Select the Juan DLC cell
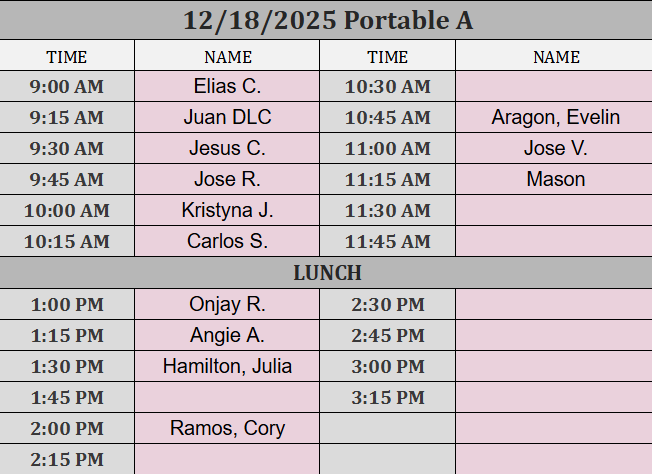This screenshot has height=474, width=652. point(227,118)
